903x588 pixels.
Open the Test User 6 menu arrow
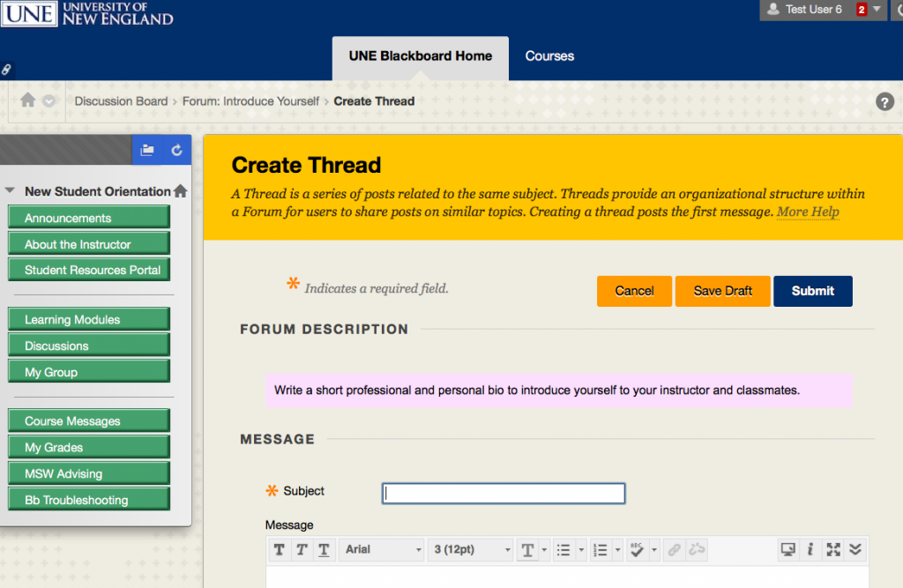click(877, 9)
